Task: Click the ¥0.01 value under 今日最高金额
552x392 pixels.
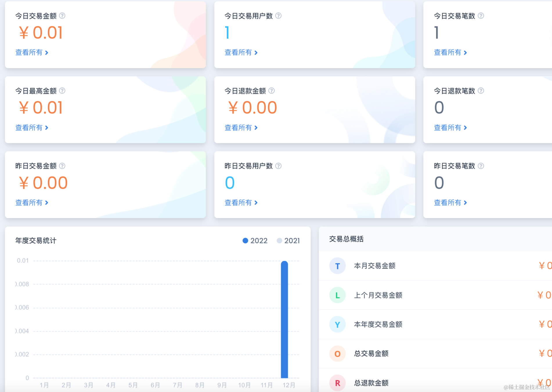Action: [41, 108]
